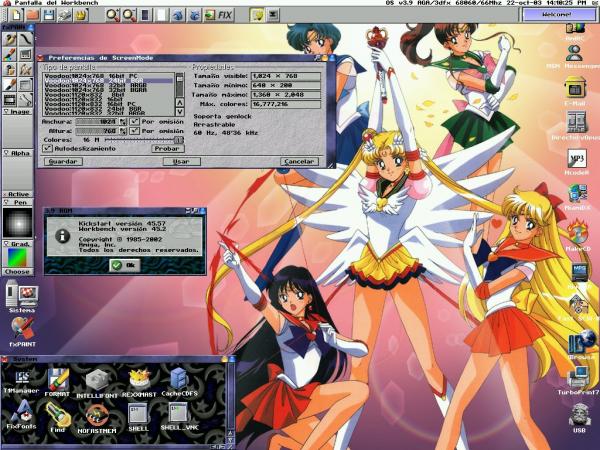Select Voodoo:1024x768 32bit ARGB screen mode

point(108,85)
